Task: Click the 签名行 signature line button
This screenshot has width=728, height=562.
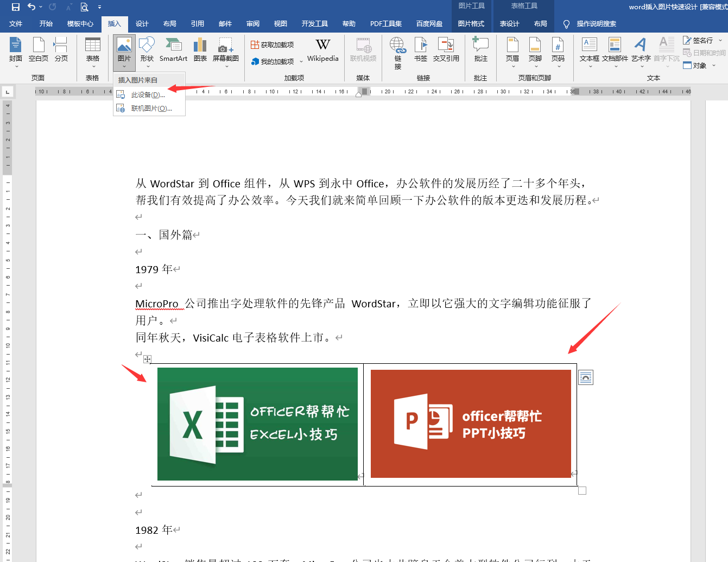Action: (x=698, y=40)
